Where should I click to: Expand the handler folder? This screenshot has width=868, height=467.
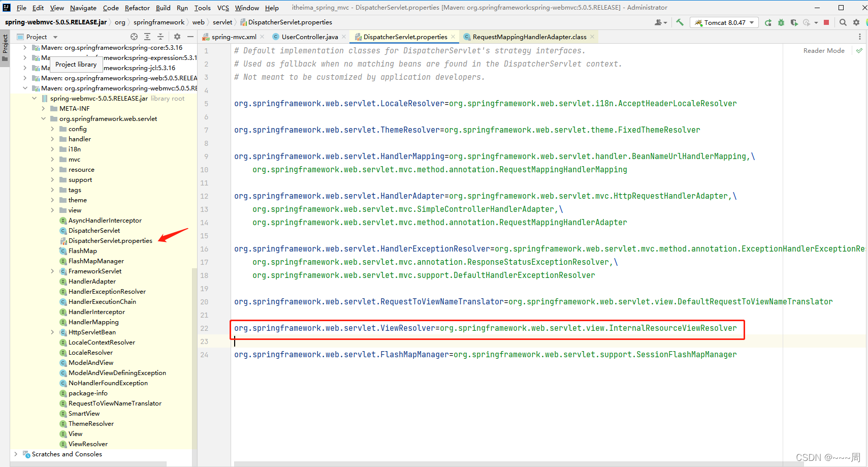click(x=52, y=139)
